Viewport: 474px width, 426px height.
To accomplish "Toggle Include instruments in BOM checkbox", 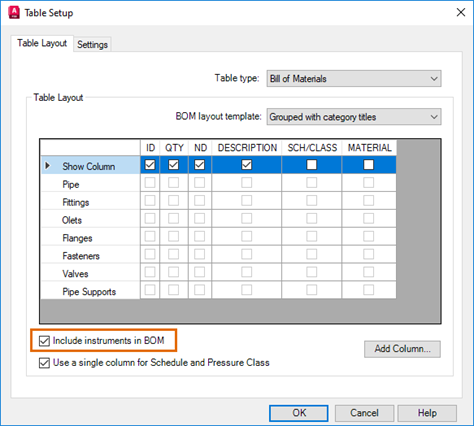I will point(44,341).
